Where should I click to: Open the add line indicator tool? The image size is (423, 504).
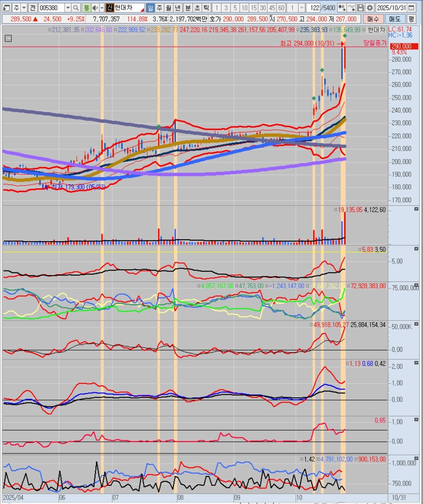[x=352, y=8]
